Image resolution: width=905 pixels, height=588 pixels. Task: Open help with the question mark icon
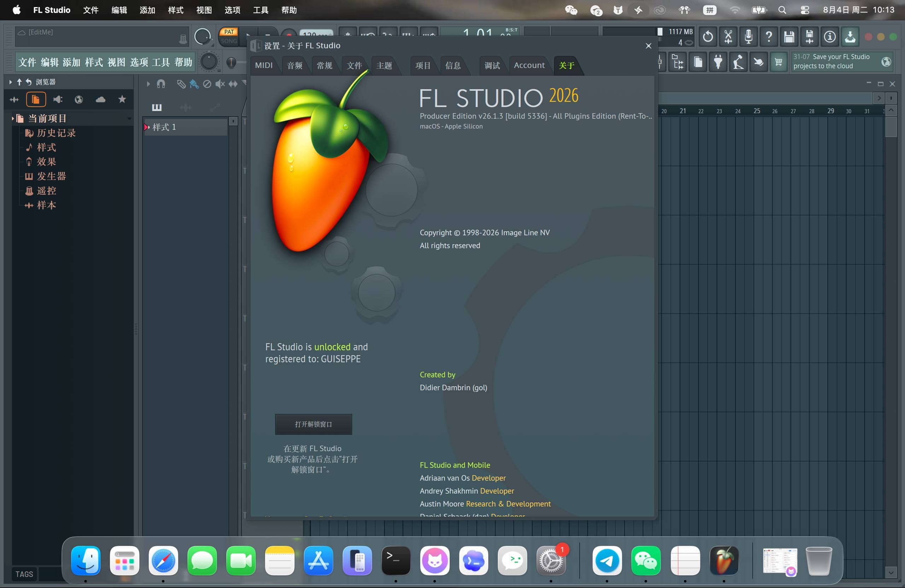769,37
